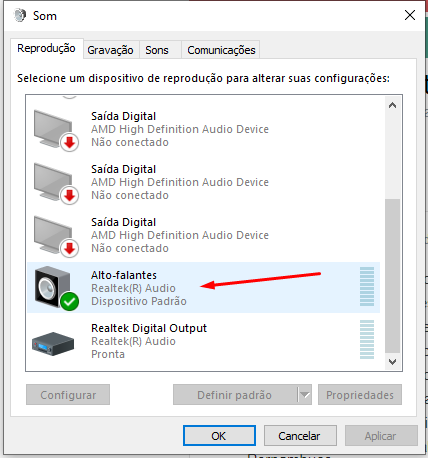Image resolution: width=428 pixels, height=458 pixels.
Task: Click the green default-device checkmark badge
Action: click(69, 302)
